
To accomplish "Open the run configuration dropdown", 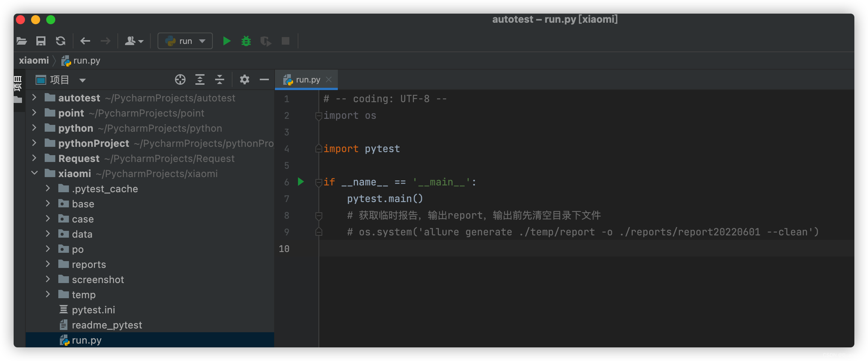I will coord(202,41).
